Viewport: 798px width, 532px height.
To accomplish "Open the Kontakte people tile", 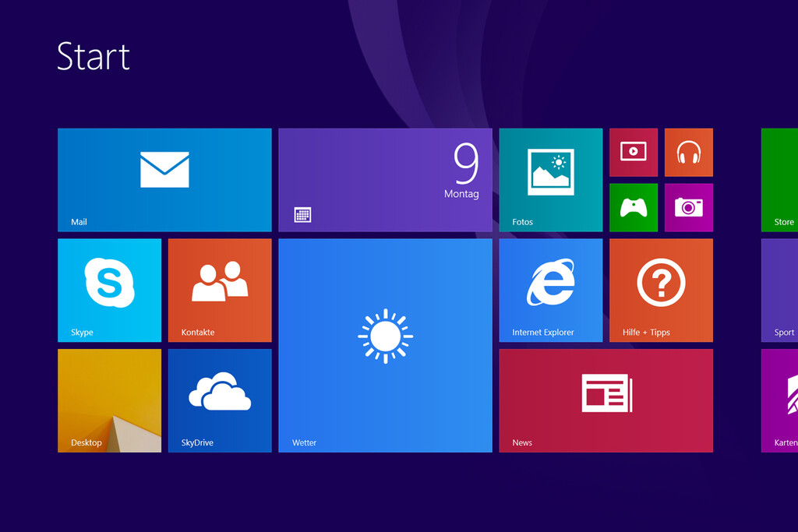I will [x=220, y=290].
